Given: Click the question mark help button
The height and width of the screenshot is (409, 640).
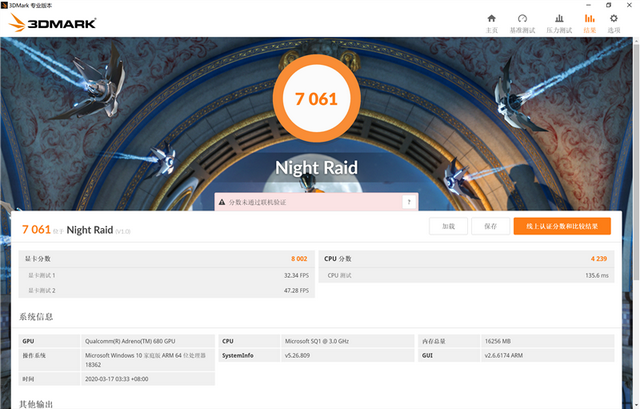Looking at the screenshot, I should (408, 202).
